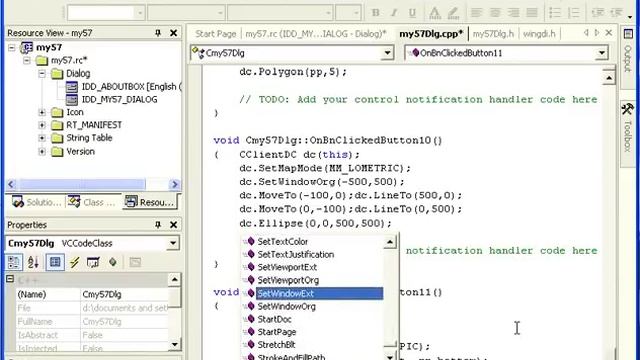Viewport: 640px width, 360px height.
Task: Click the increase indent icon
Action: point(616,13)
